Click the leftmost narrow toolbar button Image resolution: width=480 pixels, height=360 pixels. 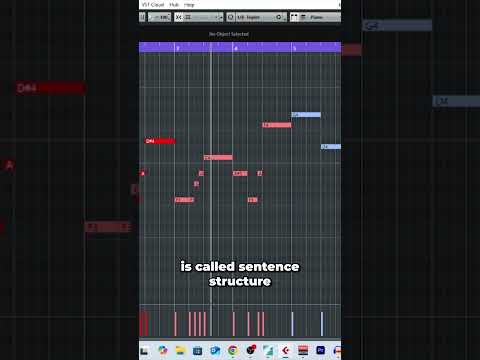pos(142,17)
